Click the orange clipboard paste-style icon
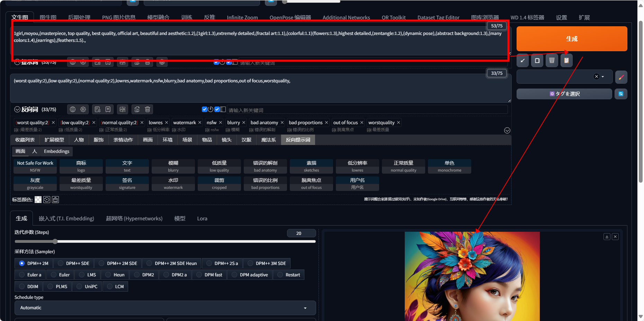Image resolution: width=644 pixels, height=321 pixels. click(x=566, y=61)
